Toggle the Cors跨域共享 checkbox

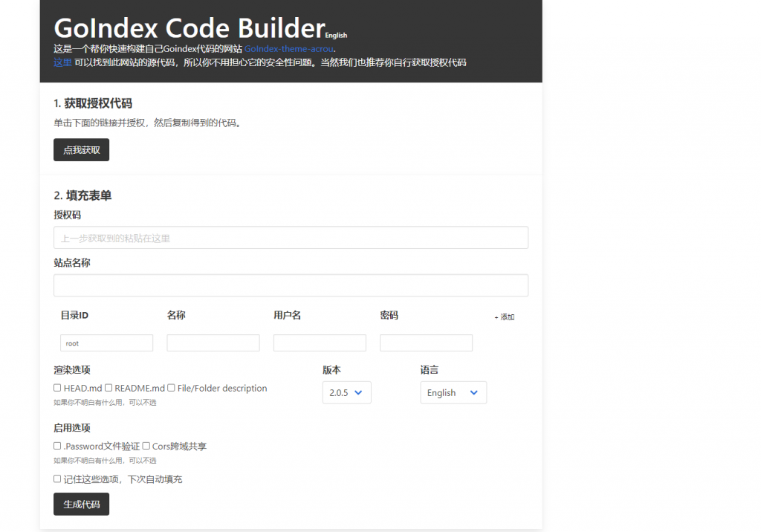tap(146, 446)
